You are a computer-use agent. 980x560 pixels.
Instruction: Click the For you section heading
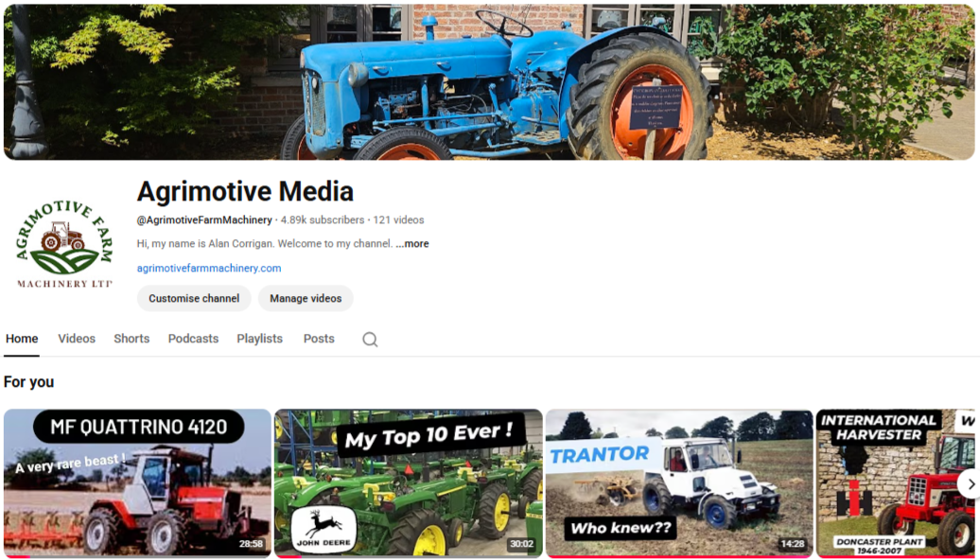pos(28,382)
